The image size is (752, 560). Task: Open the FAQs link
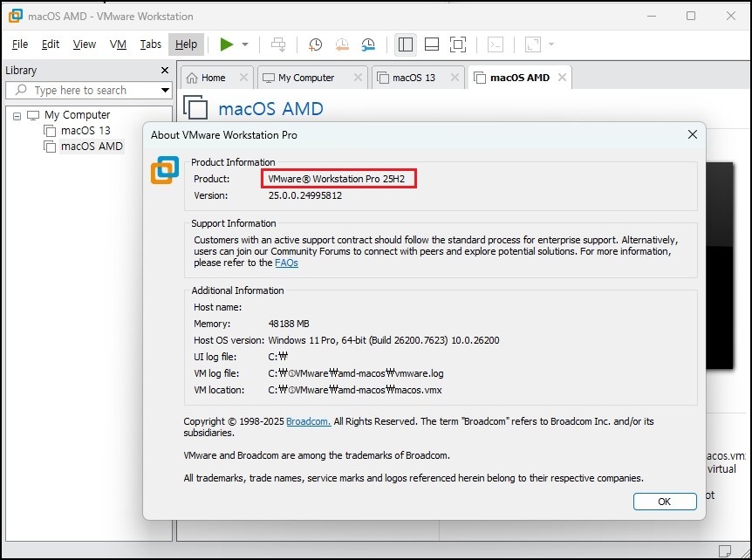click(286, 263)
